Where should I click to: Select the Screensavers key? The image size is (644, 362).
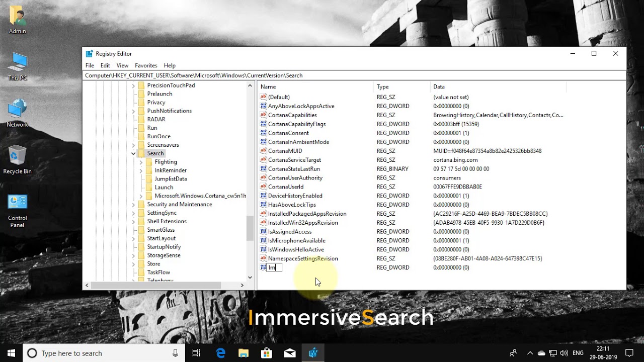163,145
